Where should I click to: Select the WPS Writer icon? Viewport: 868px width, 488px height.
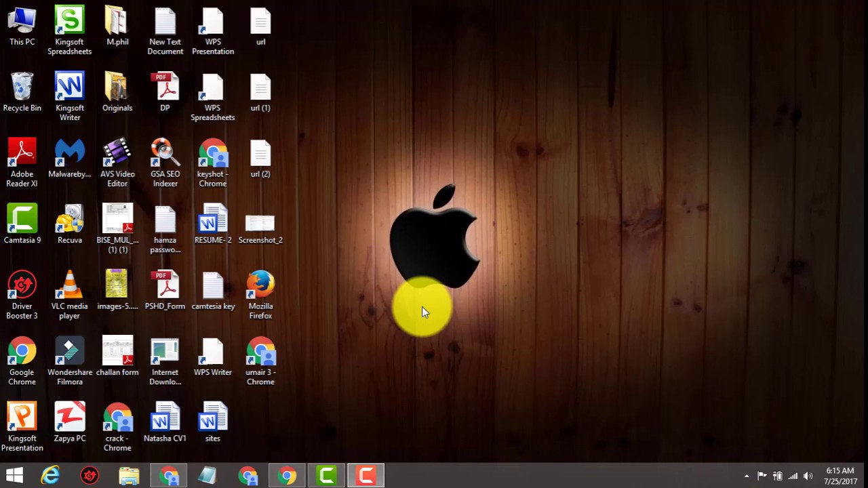[213, 357]
